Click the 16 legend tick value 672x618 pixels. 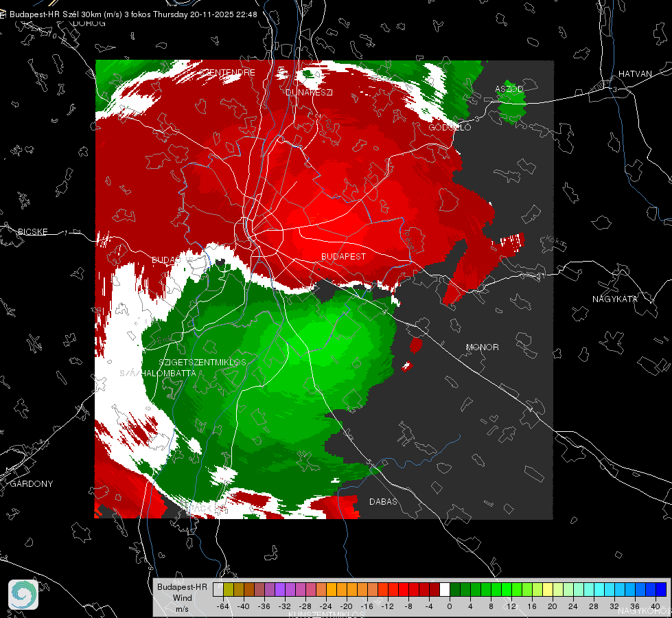point(532,606)
